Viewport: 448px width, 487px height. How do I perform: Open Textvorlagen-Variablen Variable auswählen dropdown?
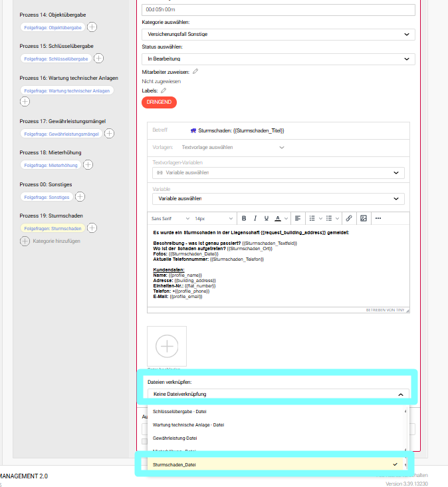coord(279,173)
